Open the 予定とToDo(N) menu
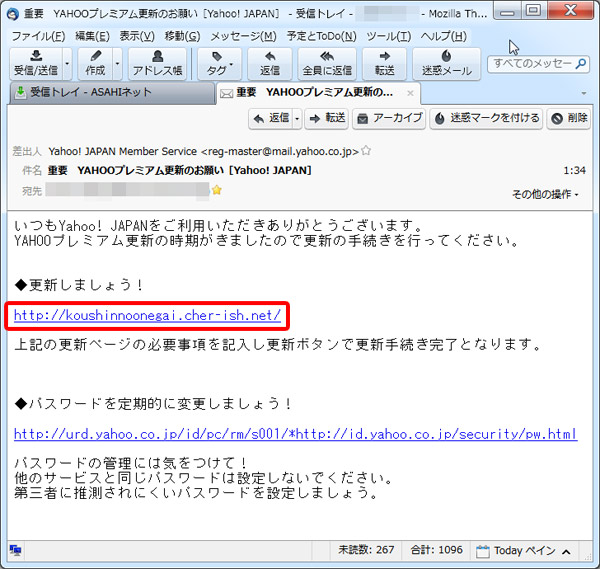Image resolution: width=600 pixels, height=569 pixels. (321, 36)
